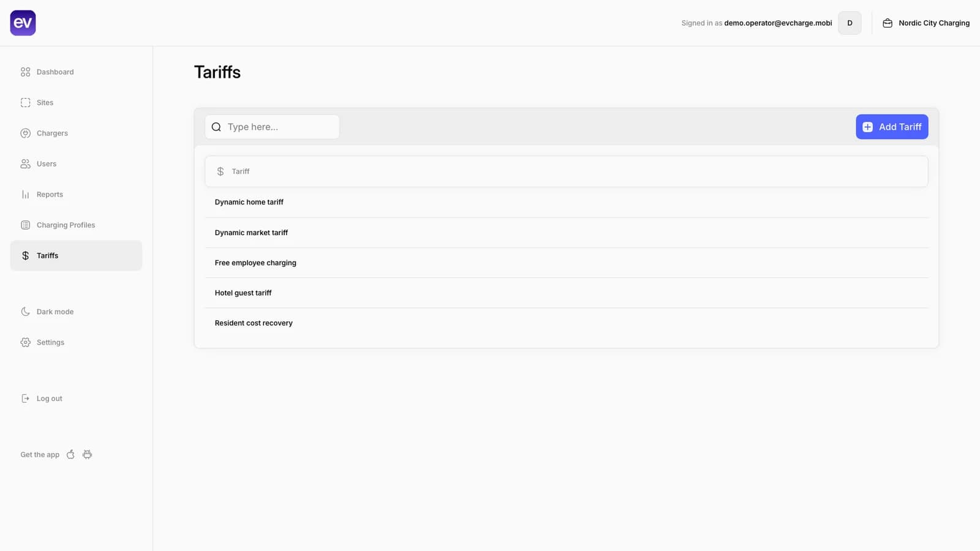980x551 pixels.
Task: Select the Sites icon in sidebar
Action: (25, 102)
